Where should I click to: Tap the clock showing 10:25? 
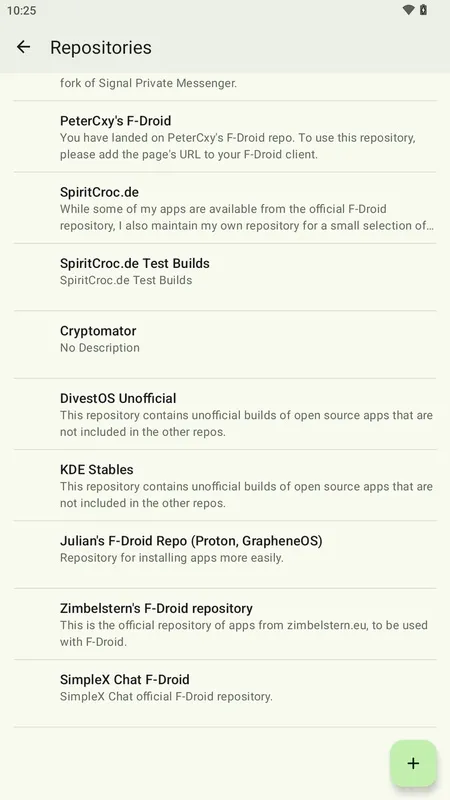point(21,10)
